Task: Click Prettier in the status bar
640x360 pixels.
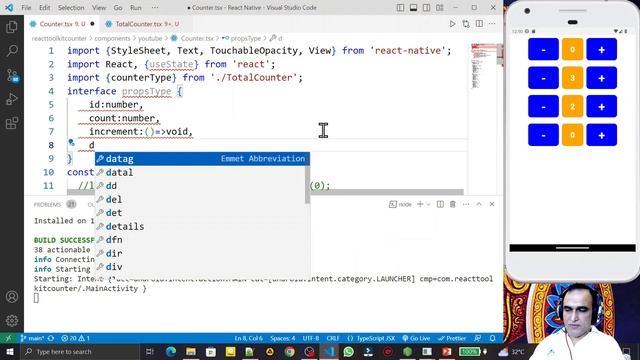Action: coord(452,338)
